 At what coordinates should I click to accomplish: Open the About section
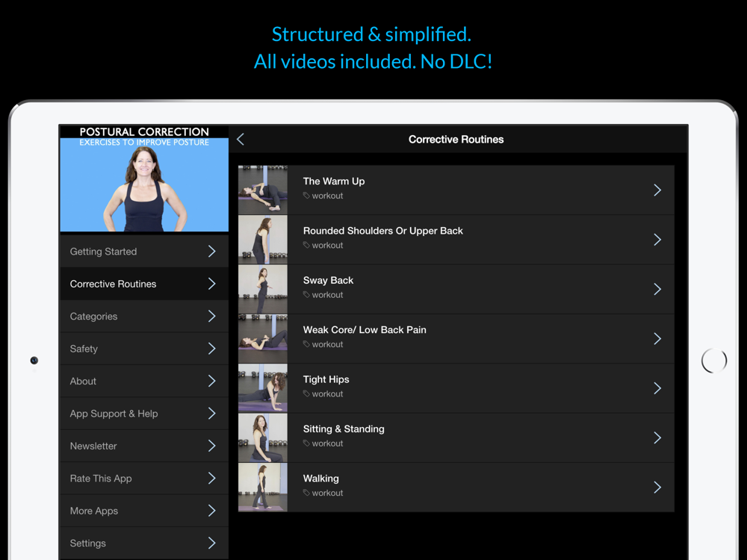(x=144, y=381)
